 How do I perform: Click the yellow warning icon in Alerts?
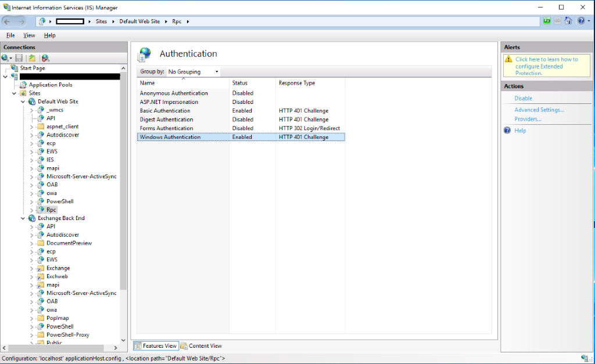[x=508, y=59]
